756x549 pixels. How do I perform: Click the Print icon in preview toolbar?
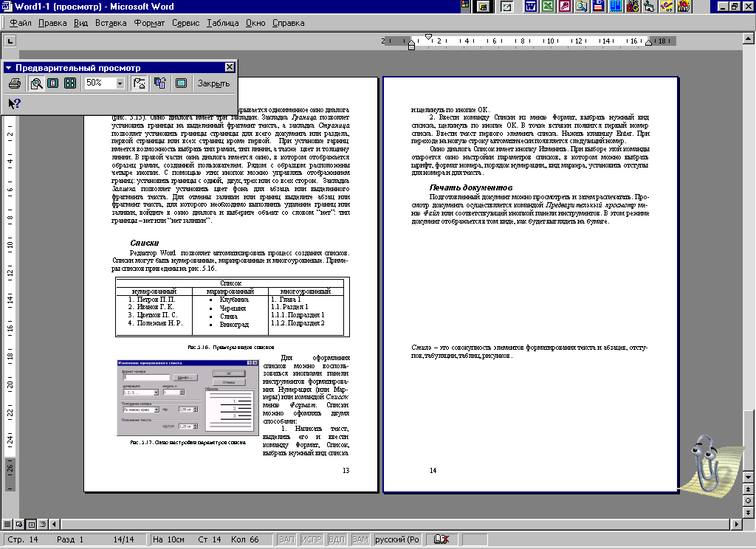[x=15, y=83]
